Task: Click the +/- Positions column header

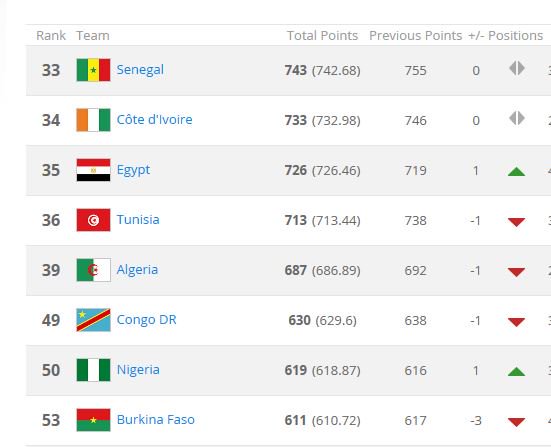Action: pyautogui.click(x=505, y=35)
